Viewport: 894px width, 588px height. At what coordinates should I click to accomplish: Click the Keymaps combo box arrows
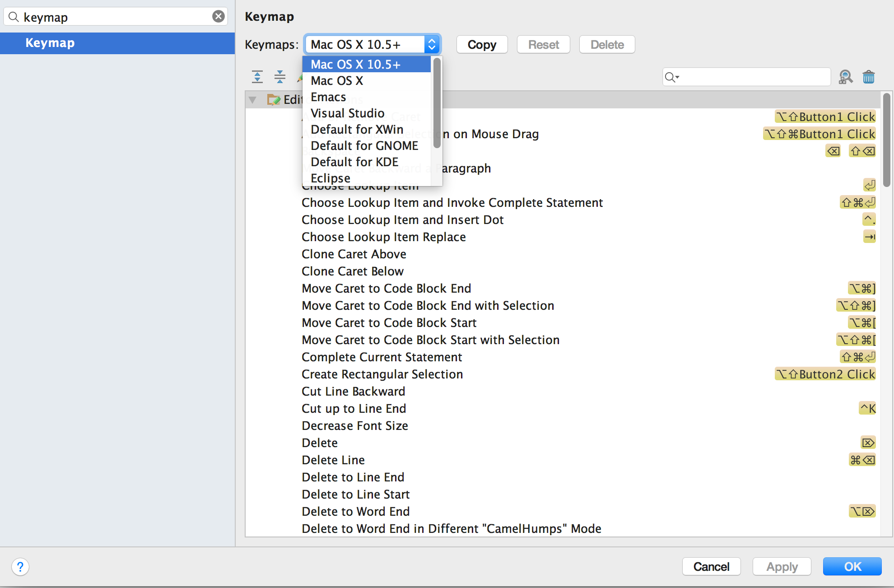click(432, 44)
